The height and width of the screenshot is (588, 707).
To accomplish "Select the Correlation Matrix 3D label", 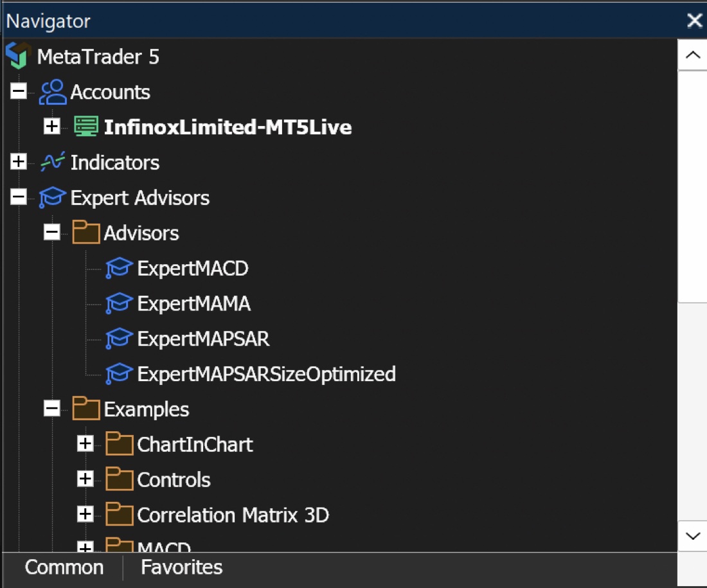I will tap(233, 515).
